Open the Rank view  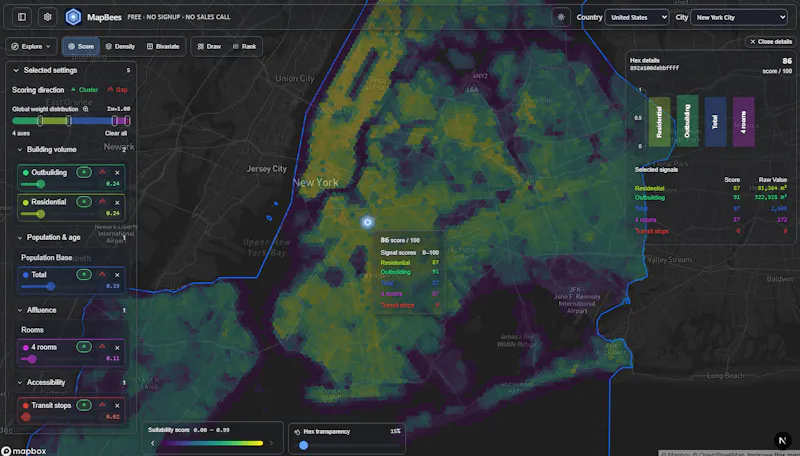tap(244, 46)
